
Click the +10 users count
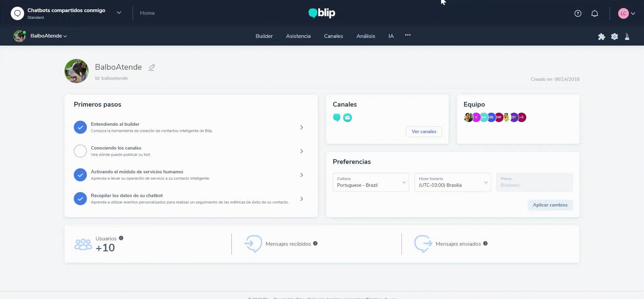tap(105, 248)
